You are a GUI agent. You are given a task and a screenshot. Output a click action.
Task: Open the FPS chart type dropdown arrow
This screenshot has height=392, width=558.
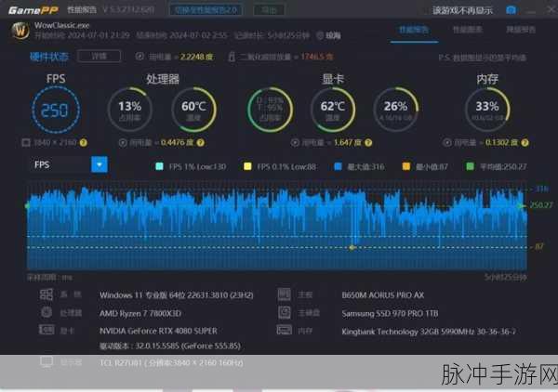pyautogui.click(x=100, y=164)
